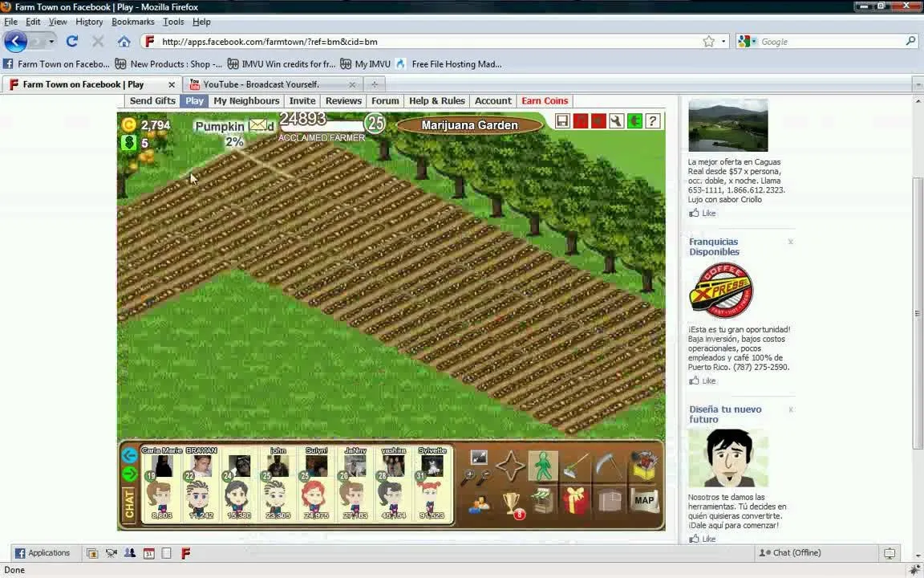Focus the Google search field

(831, 41)
